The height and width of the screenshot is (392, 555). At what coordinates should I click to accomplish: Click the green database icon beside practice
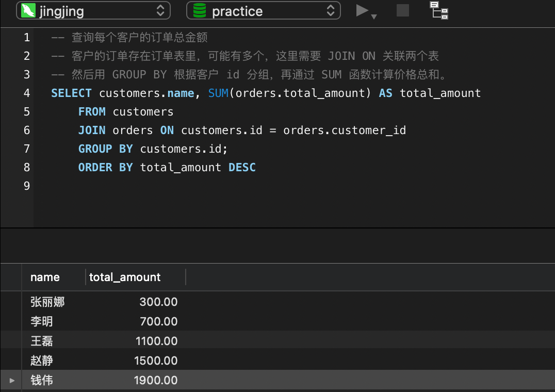[x=199, y=11]
